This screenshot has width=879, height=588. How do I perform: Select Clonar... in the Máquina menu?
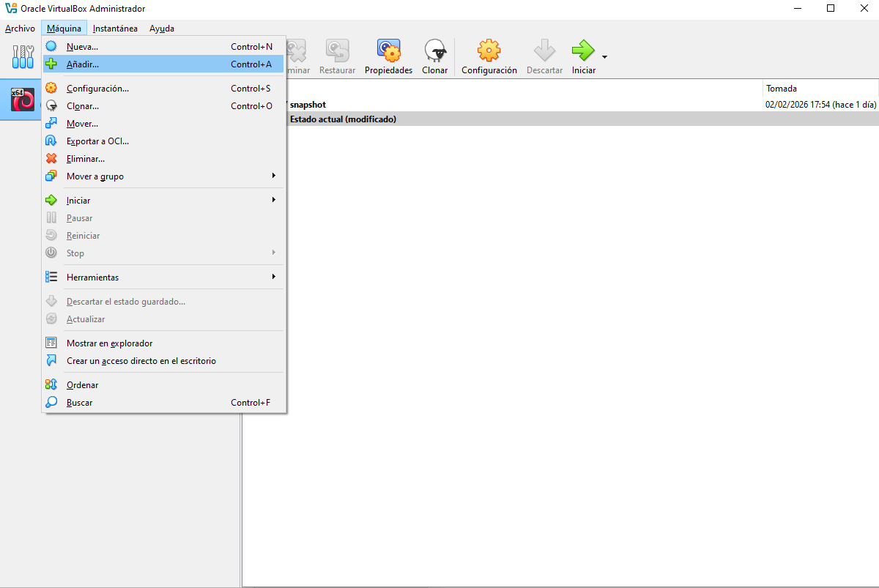point(163,105)
